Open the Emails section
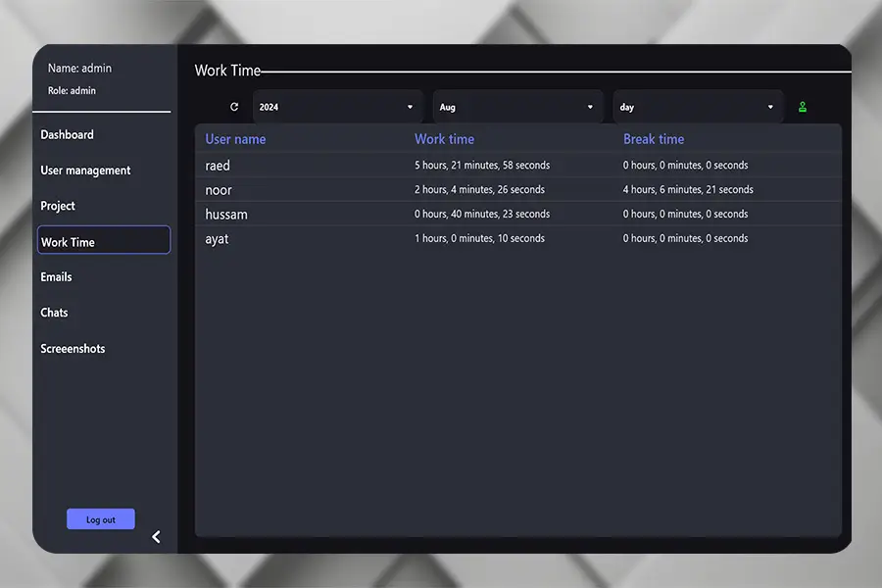 point(56,276)
